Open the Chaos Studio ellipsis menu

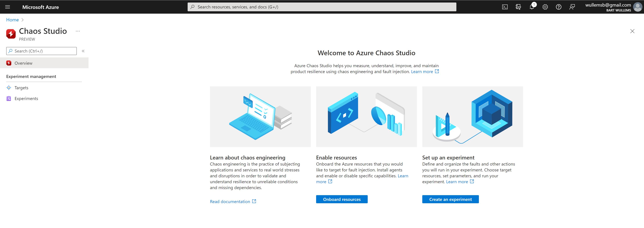pos(78,31)
